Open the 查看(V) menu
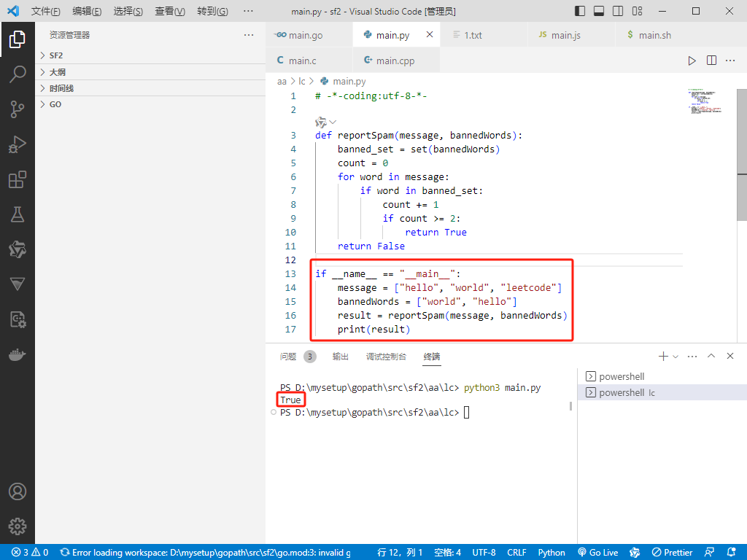747x560 pixels. point(170,11)
